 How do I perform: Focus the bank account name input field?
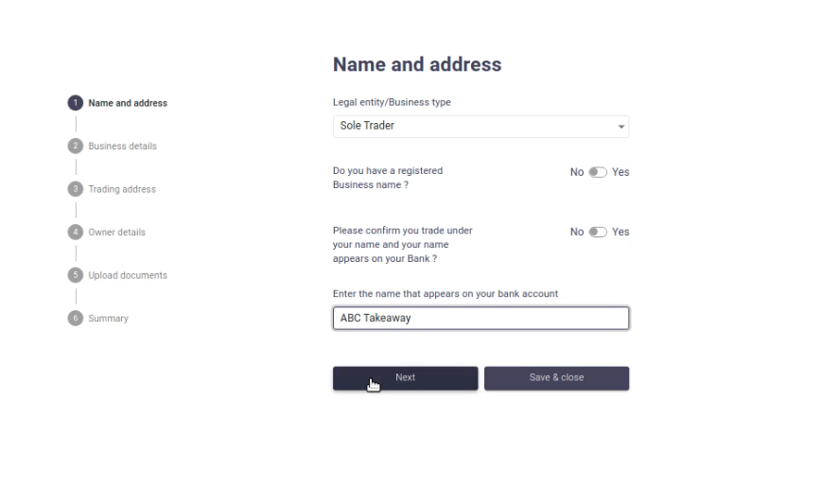(481, 318)
